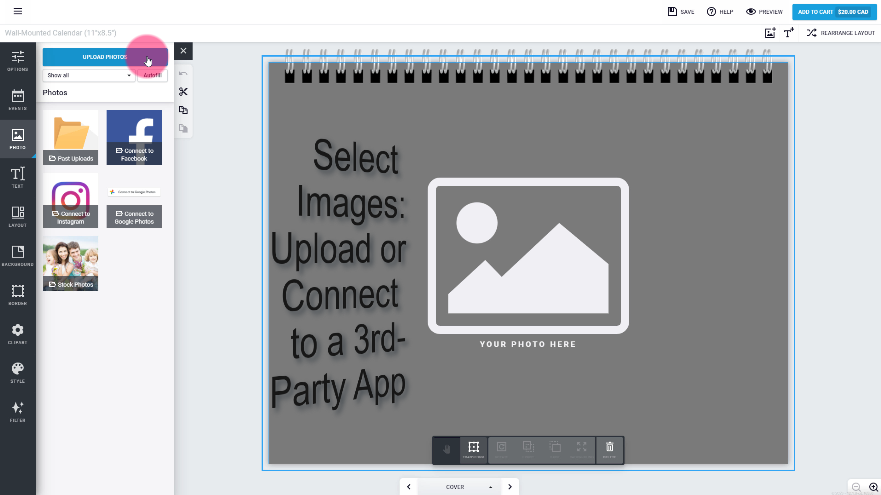Click the add photo box icon
The image size is (881, 495).
click(x=769, y=32)
